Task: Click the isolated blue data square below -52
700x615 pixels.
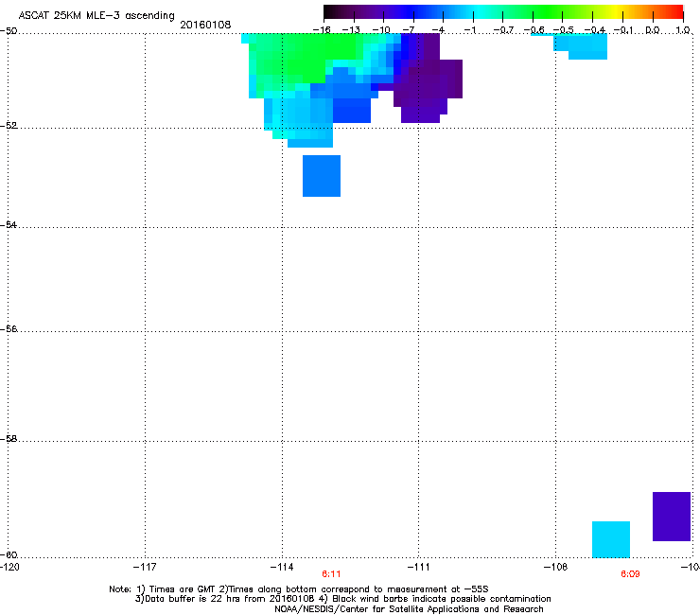Action: point(322,176)
